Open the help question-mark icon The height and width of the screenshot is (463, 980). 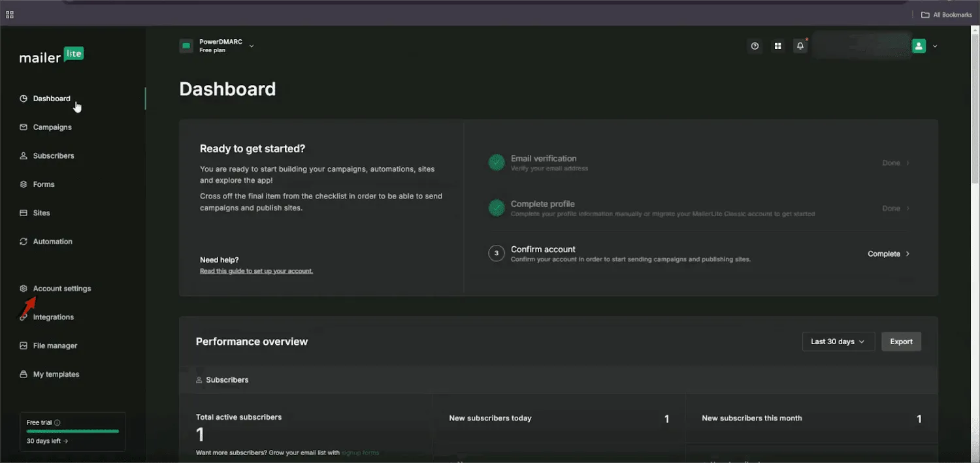755,46
